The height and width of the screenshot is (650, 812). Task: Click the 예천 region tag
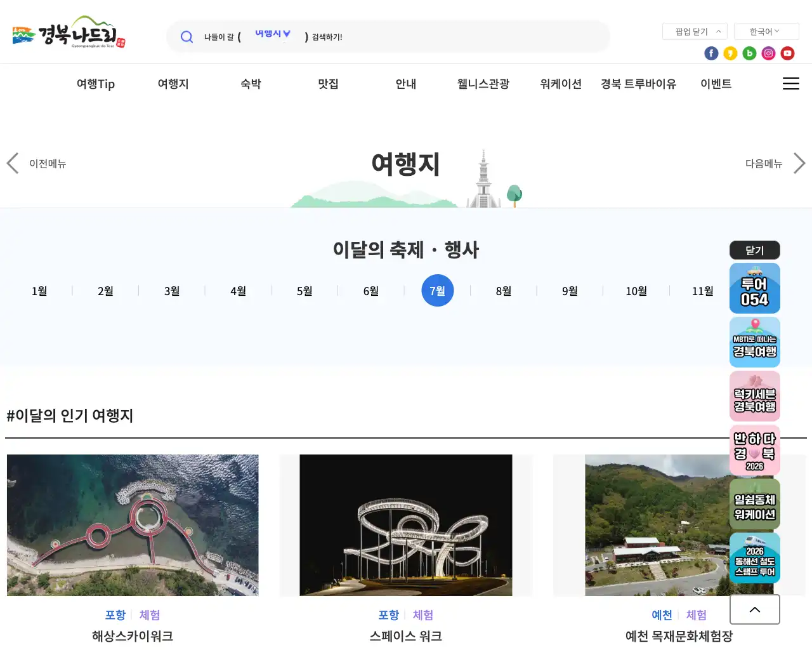pyautogui.click(x=662, y=615)
